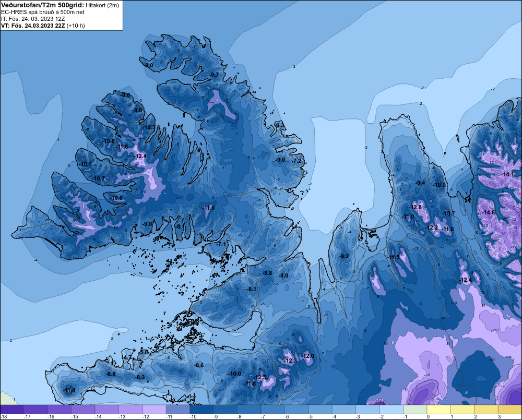Select legend swatch between -12 and -11
Image resolution: width=522 pixels, height=420 pixels.
point(154,409)
